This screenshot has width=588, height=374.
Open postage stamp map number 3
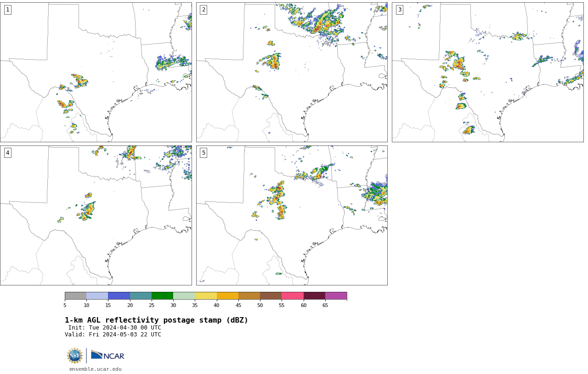click(x=488, y=72)
